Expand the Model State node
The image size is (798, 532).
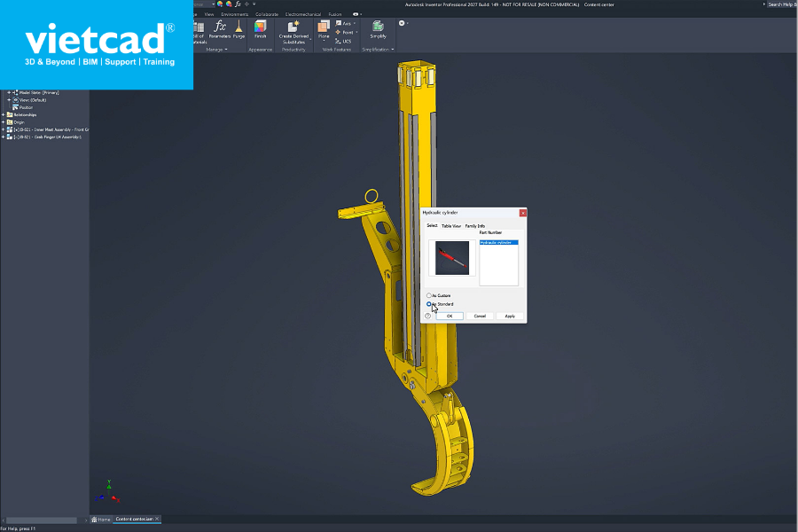(9, 92)
